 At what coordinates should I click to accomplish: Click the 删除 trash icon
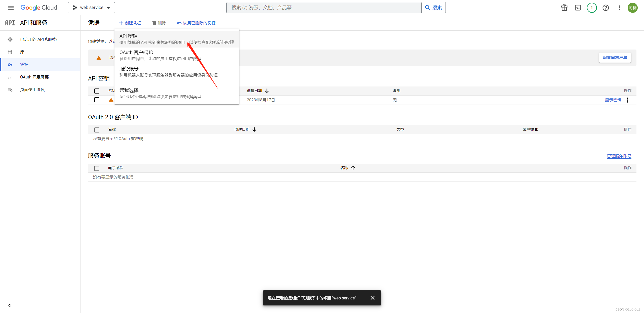pos(154,23)
